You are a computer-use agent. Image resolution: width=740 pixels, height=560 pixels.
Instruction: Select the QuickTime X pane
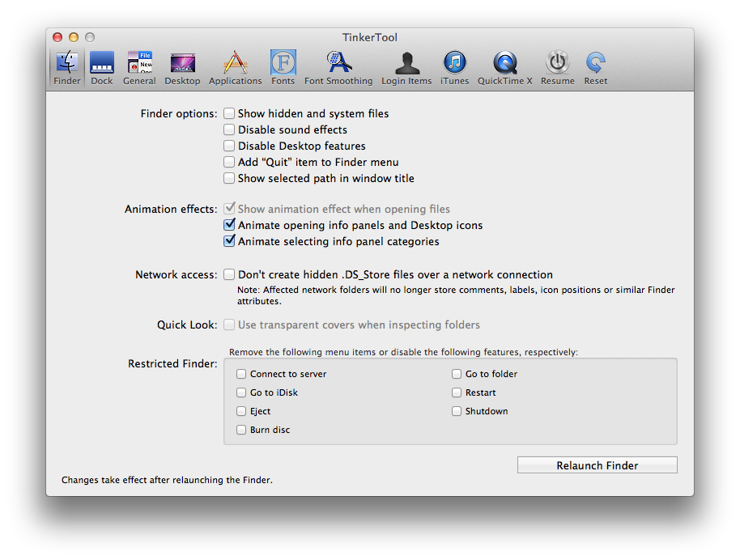click(504, 68)
